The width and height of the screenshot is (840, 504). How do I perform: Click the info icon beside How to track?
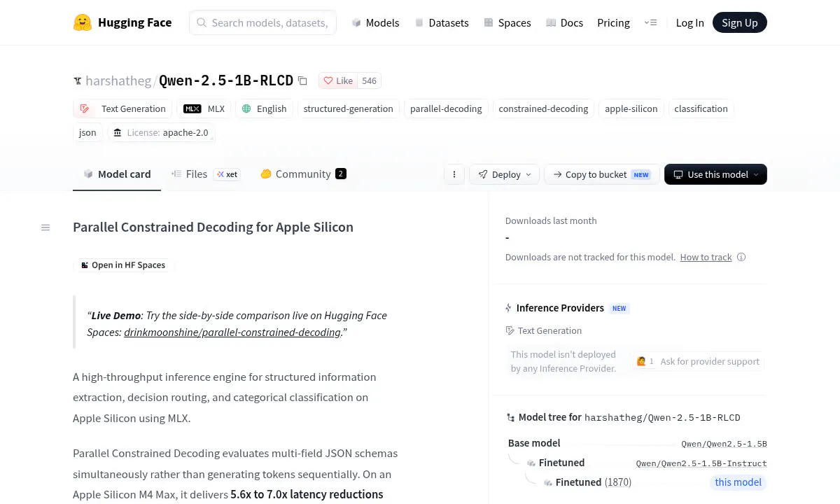pyautogui.click(x=741, y=257)
